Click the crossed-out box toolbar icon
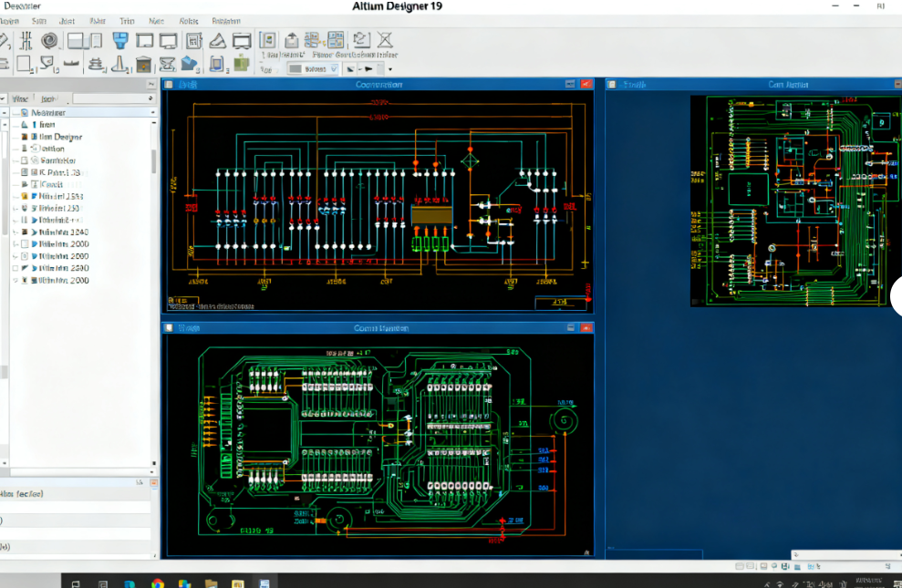 [385, 40]
